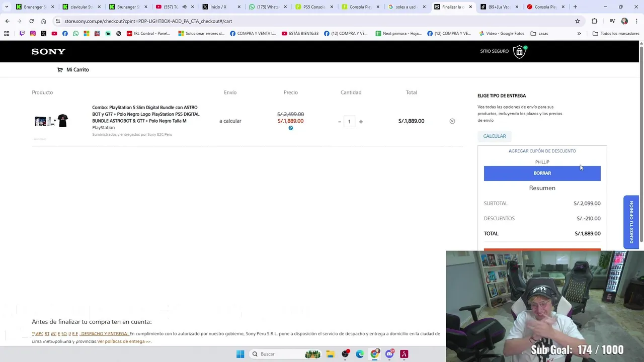Click the Sitio Seguro shield icon
Viewport: 644px width, 362px height.
[519, 51]
